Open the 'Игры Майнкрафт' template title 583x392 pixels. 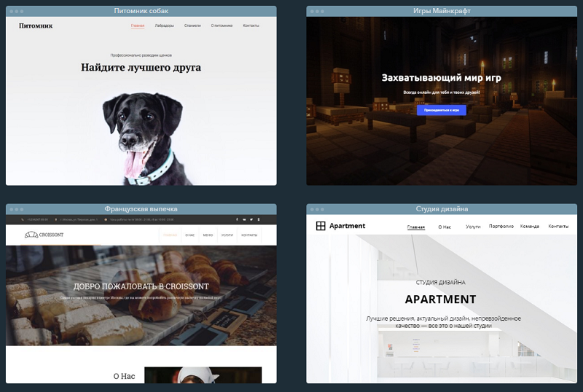pos(442,11)
